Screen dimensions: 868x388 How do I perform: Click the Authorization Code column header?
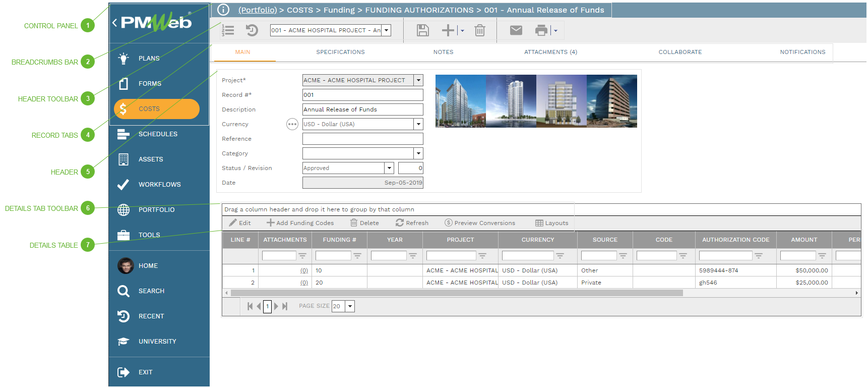coord(735,240)
